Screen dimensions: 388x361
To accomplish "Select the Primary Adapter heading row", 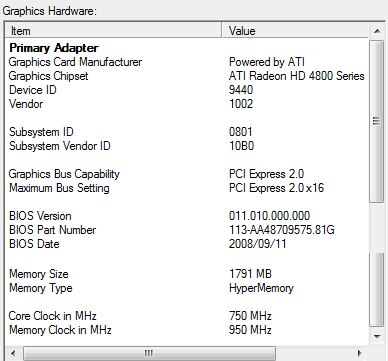I will (187, 48).
